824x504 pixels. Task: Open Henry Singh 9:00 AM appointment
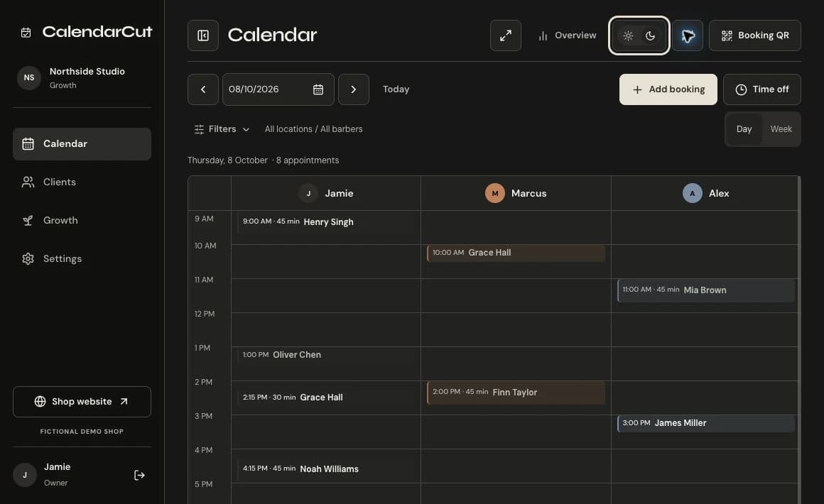326,221
